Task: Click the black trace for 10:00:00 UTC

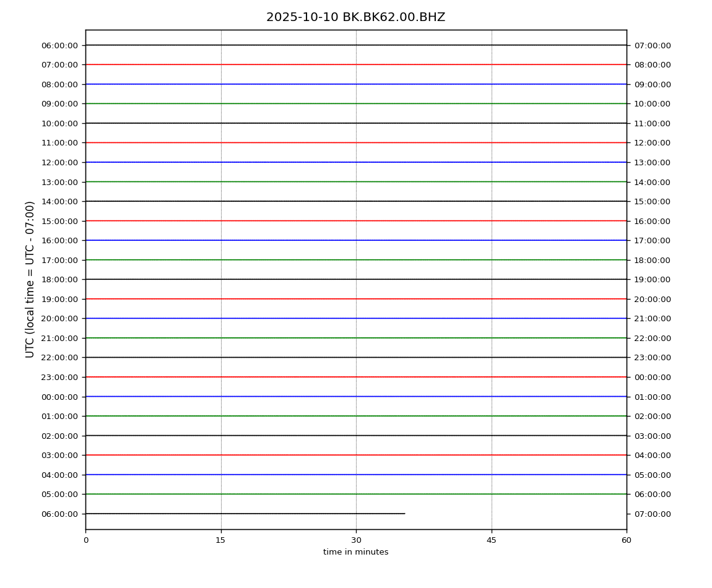Action: pos(356,123)
